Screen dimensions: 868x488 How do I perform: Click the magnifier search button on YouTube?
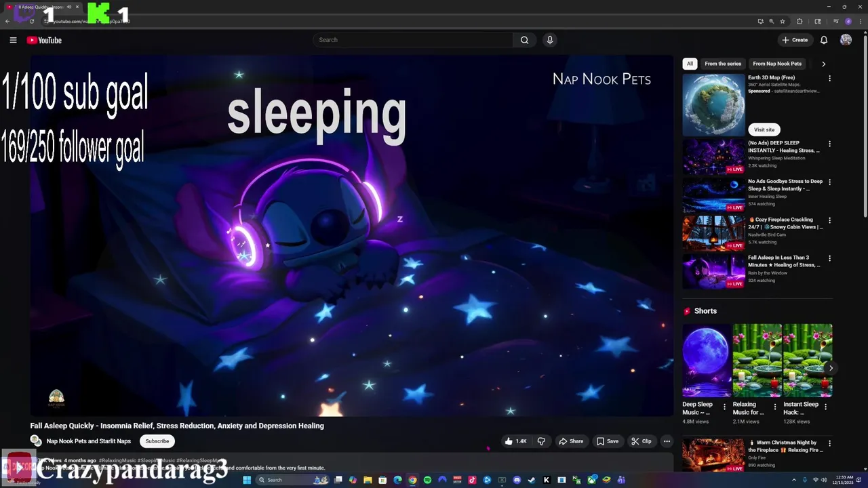coord(524,40)
